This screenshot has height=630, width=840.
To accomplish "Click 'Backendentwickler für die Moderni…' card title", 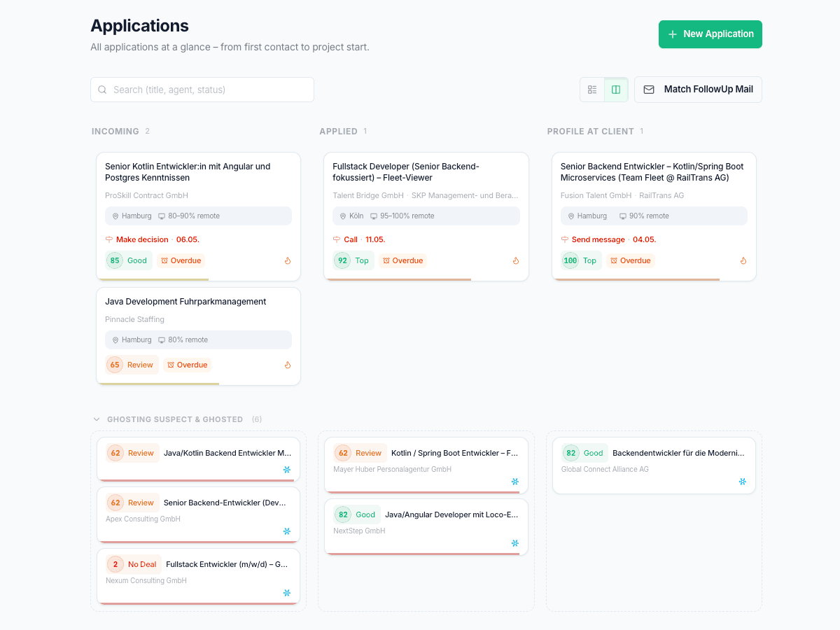I will (679, 453).
